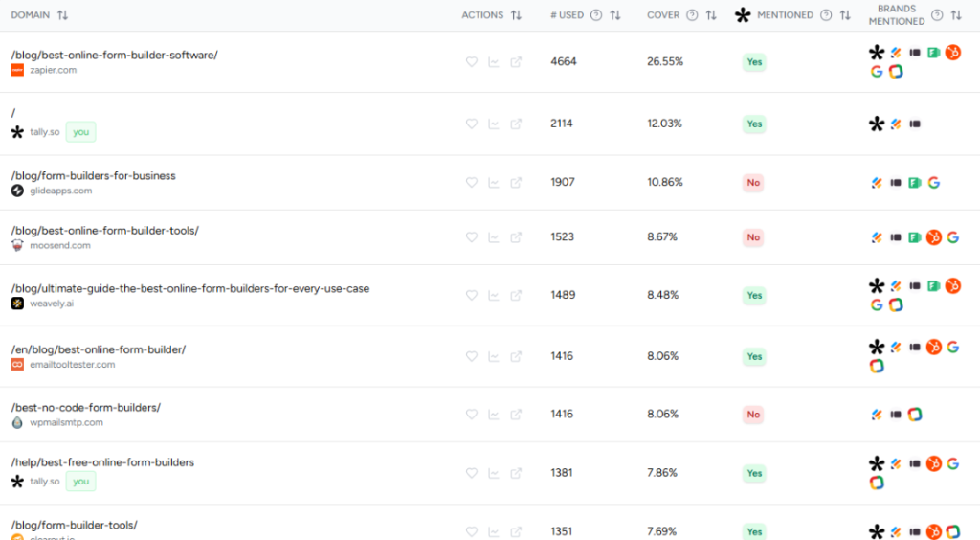This screenshot has width=980, height=540.
Task: Click help icon beside BRANDS MENTIONED header
Action: coord(937,15)
